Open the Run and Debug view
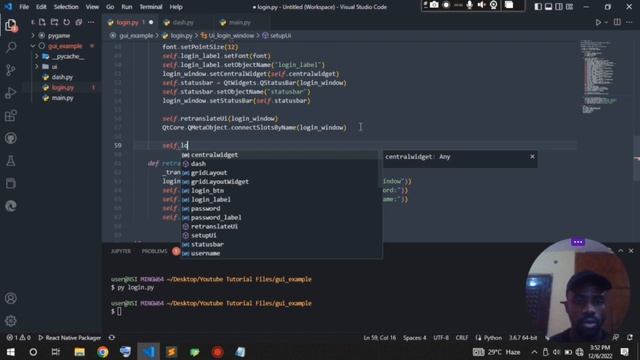 click(11, 93)
